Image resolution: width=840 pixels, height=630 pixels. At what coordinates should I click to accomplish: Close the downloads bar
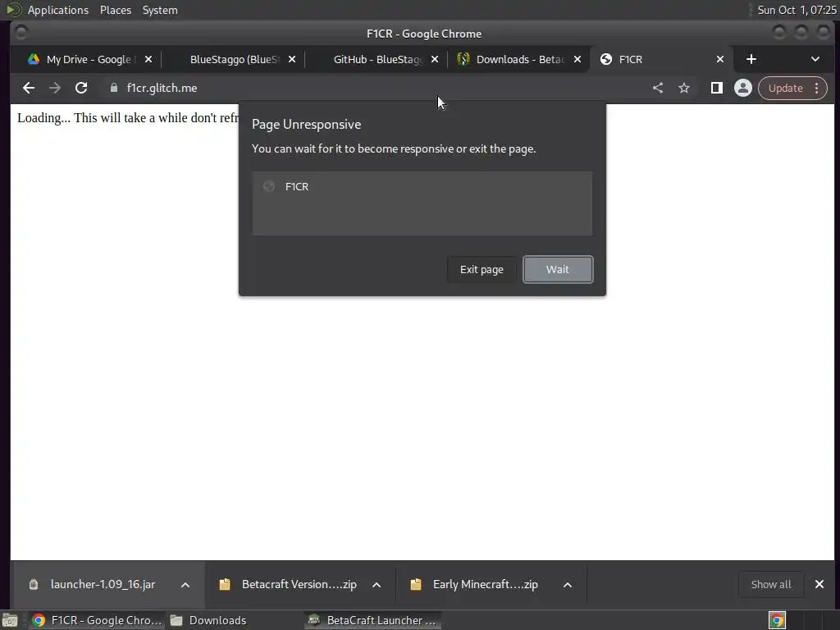819,584
